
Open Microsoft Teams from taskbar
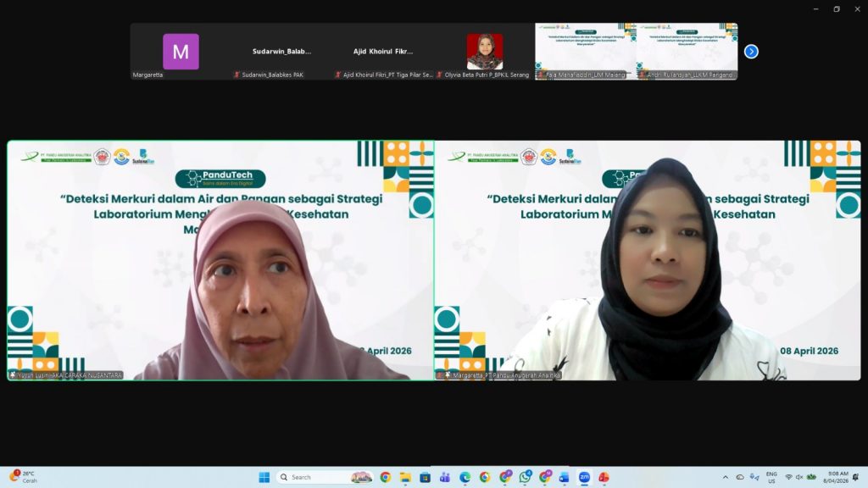pyautogui.click(x=445, y=477)
